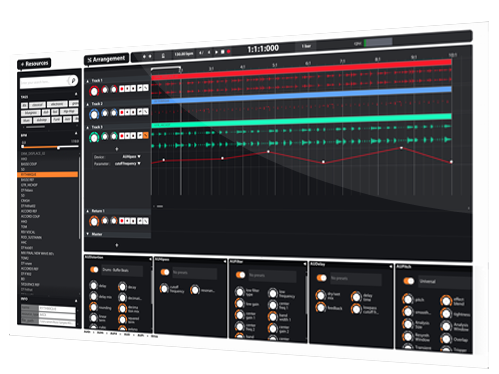
Task: Select the CRASH item in the resource list
Action: (25, 200)
